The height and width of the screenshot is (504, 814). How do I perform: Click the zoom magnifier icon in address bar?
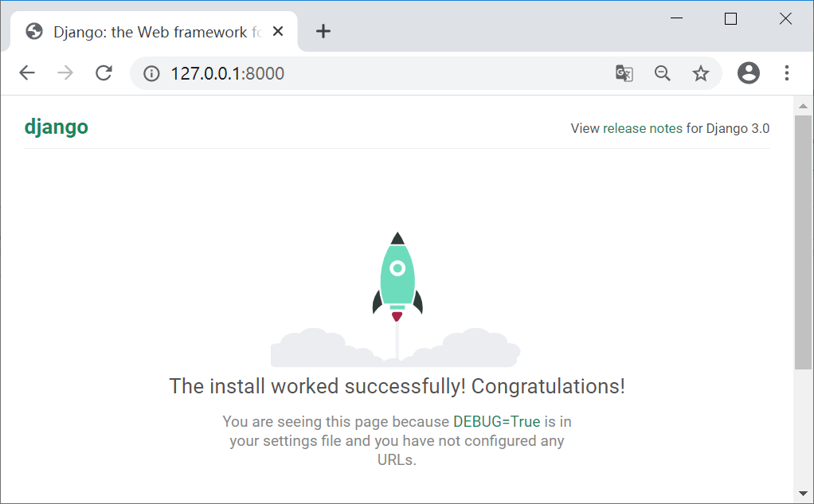point(663,73)
